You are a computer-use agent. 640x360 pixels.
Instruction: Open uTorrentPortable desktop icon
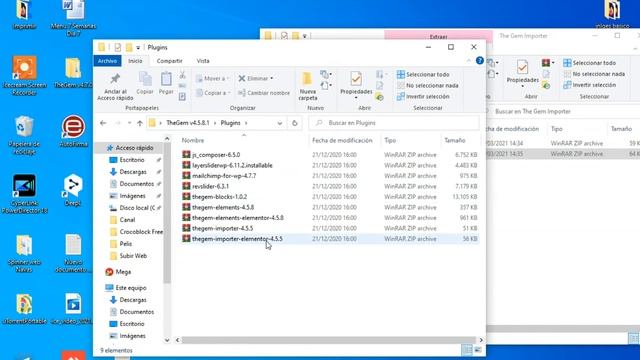click(x=24, y=308)
